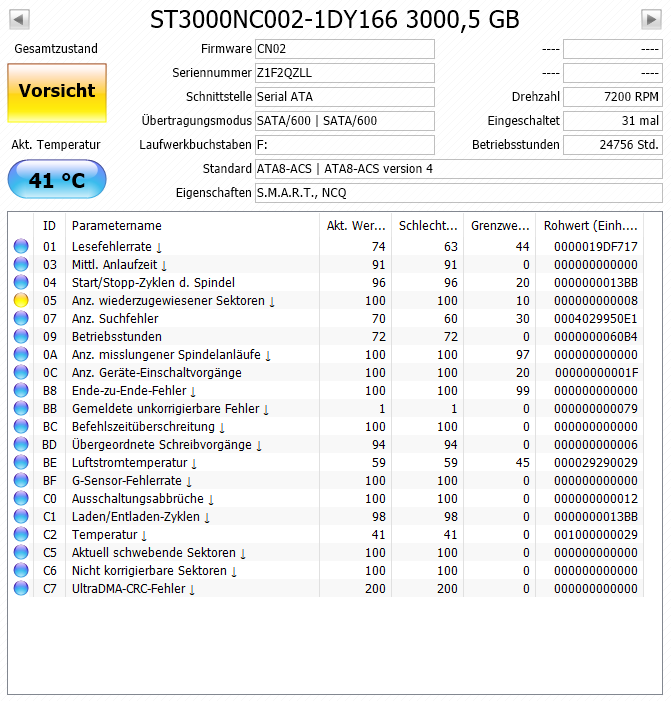The width and height of the screenshot is (671, 701).
Task: Click status icon for Gemeldete unkorrigierbare Fehler
Action: pos(21,408)
